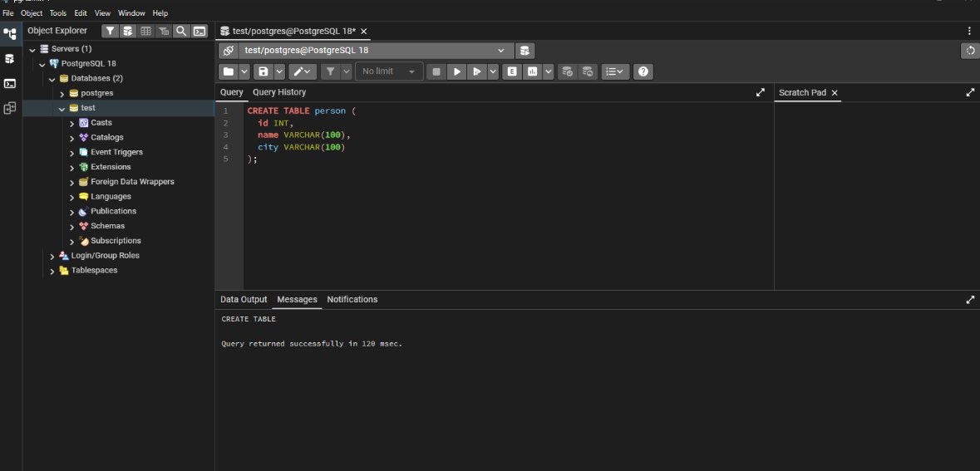Select the Foreign Data Wrappers tree item

point(132,182)
